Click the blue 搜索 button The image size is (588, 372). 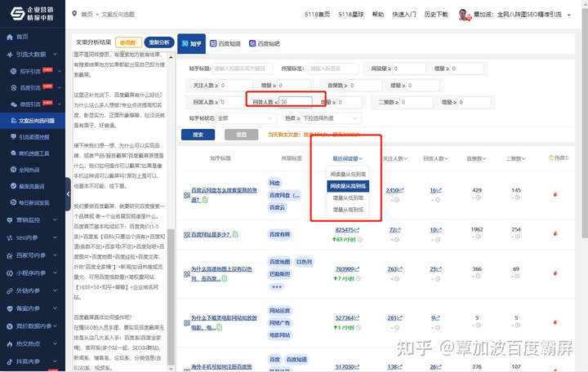(198, 135)
